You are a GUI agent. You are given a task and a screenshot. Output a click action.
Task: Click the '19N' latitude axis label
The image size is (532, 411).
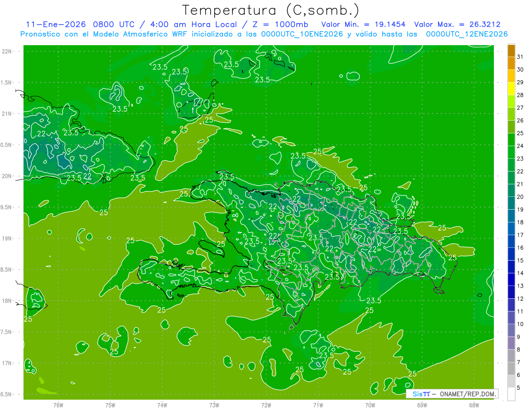tap(7, 239)
